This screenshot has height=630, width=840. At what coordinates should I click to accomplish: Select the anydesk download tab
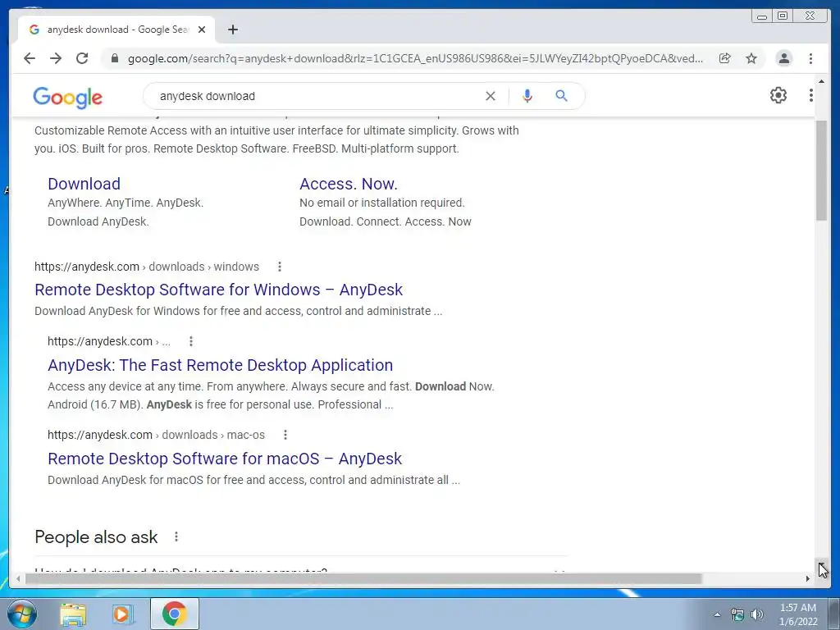pos(116,30)
